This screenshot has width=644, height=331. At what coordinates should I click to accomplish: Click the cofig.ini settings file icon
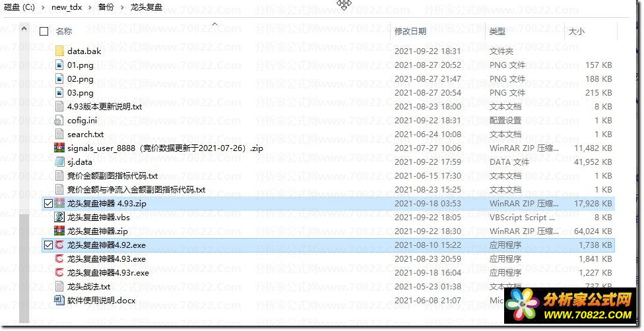[59, 120]
